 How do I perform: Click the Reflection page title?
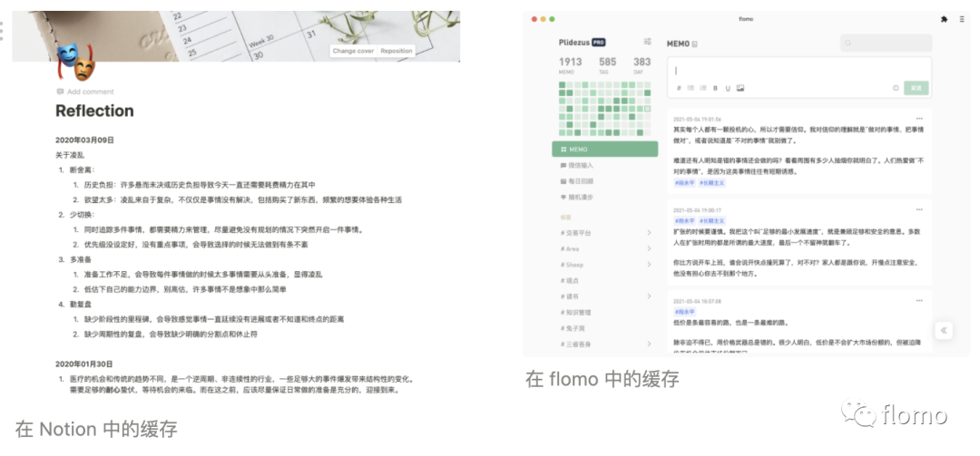94,111
